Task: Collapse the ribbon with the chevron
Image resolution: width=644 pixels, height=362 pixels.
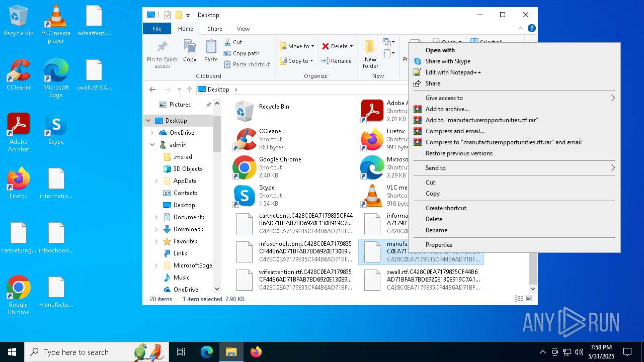Action: [521, 29]
